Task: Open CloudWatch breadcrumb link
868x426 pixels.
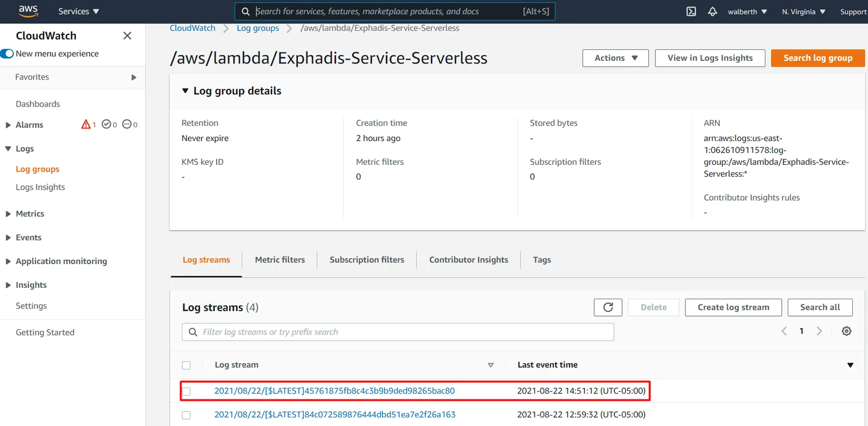Action: click(x=193, y=28)
